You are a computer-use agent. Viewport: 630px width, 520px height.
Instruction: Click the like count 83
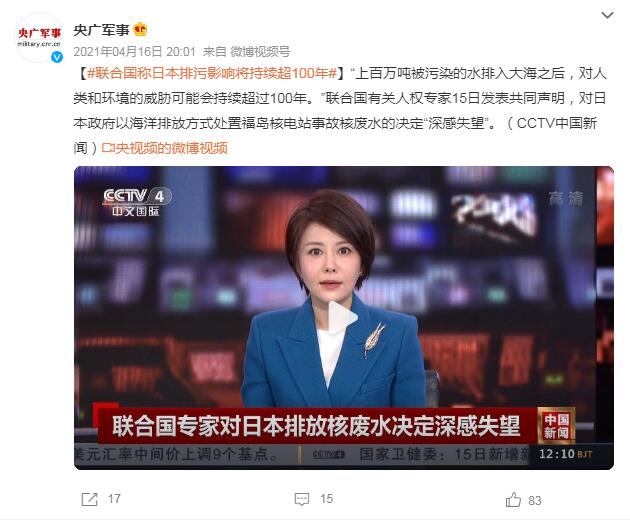[535, 500]
